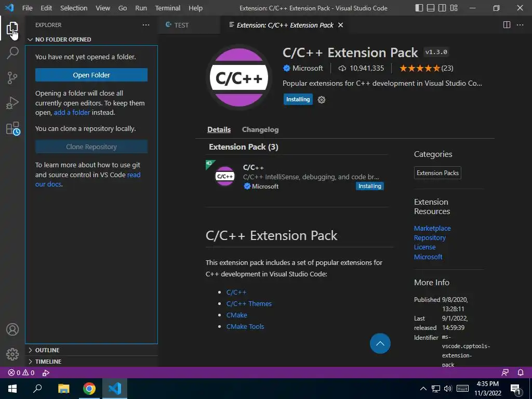Open the Edit menu
This screenshot has height=399, width=532.
[46, 8]
